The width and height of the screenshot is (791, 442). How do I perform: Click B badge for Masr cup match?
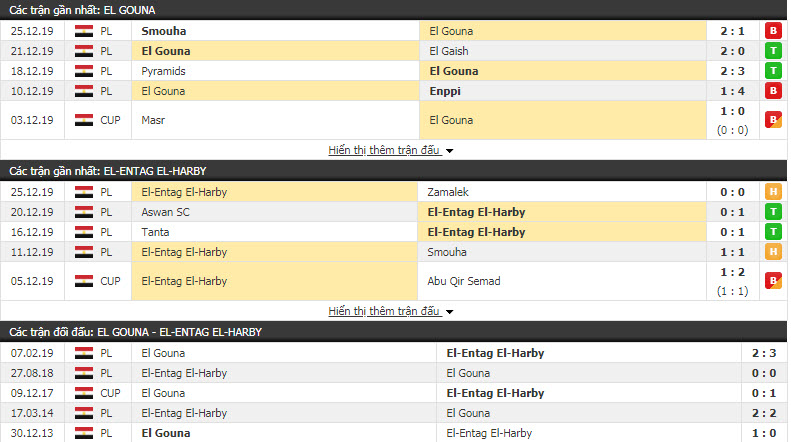click(773, 120)
